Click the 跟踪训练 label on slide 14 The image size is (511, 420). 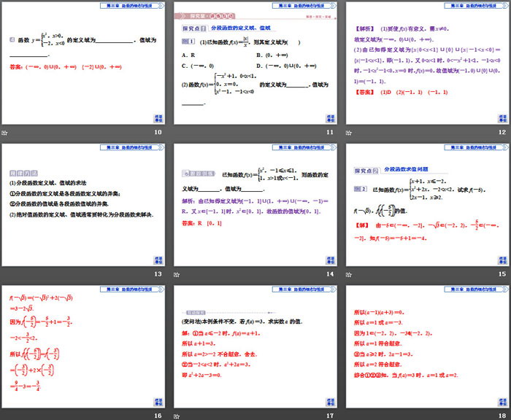point(196,174)
